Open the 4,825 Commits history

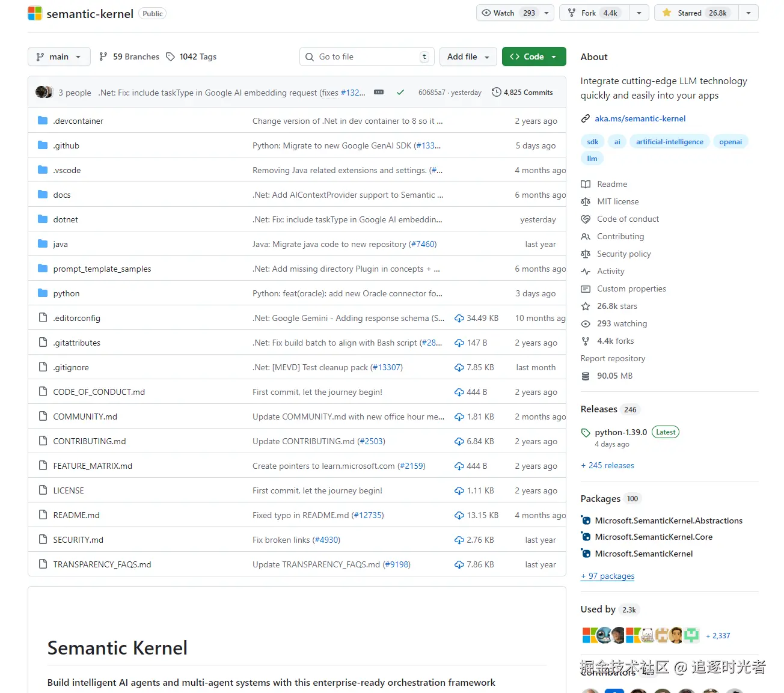point(522,93)
